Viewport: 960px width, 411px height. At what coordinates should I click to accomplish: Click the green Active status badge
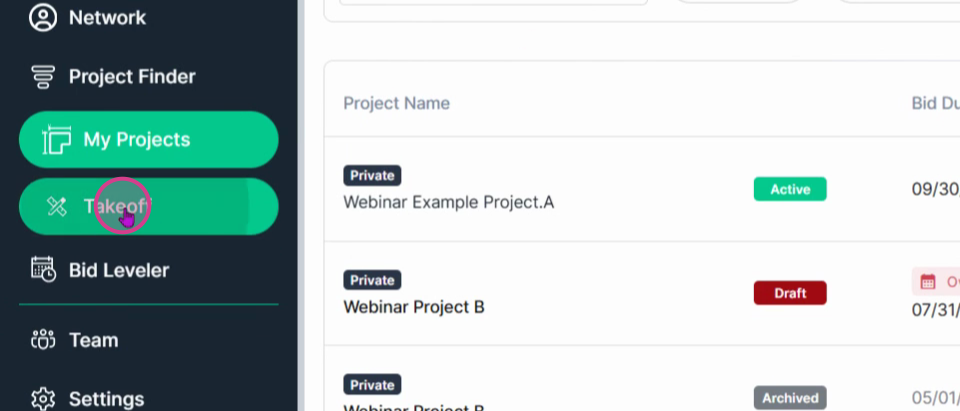click(790, 189)
